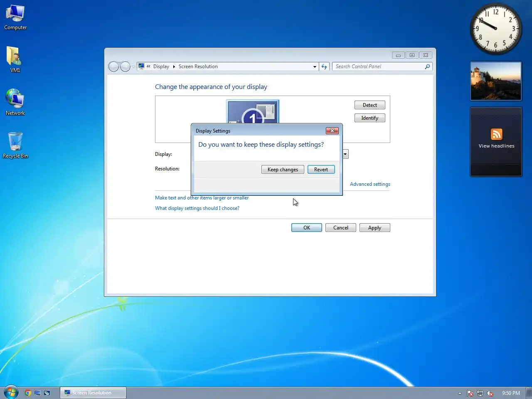
Task: Click the Control Panel icon in address bar
Action: tap(141, 66)
